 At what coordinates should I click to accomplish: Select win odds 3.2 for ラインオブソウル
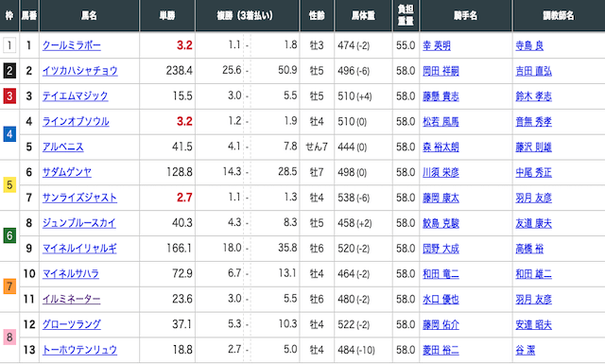point(184,121)
